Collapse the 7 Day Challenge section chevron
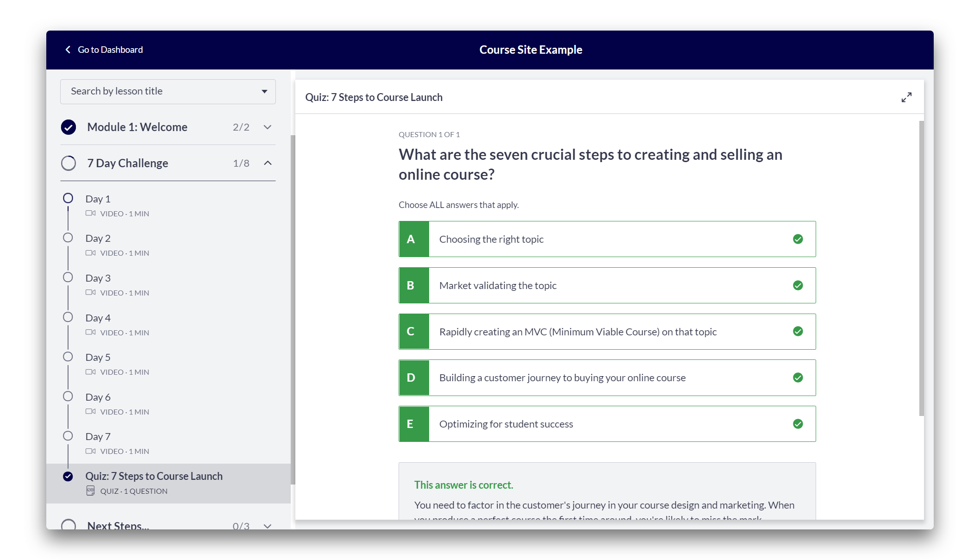Screen dimensions: 980x560 click(x=268, y=163)
